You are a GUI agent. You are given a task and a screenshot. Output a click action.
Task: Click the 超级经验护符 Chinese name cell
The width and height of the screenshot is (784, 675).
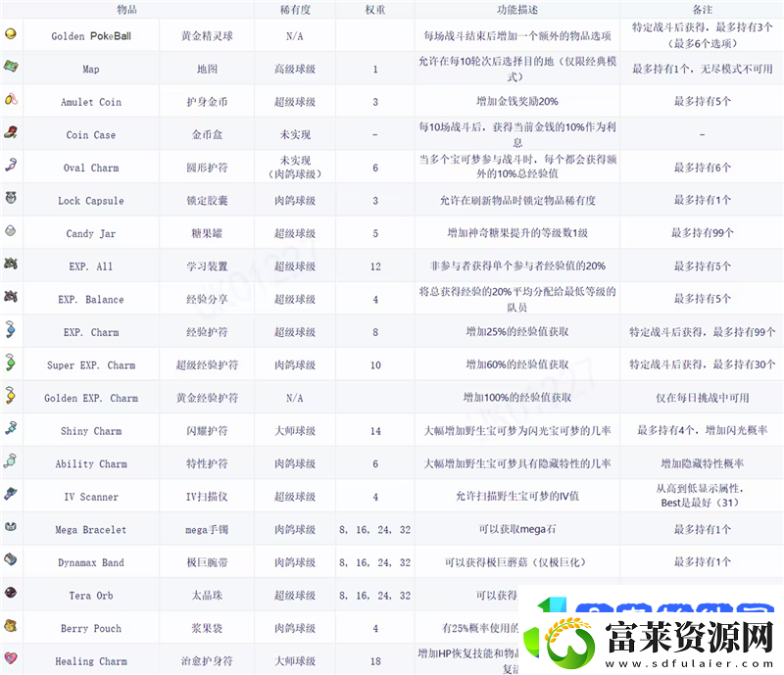coord(207,365)
